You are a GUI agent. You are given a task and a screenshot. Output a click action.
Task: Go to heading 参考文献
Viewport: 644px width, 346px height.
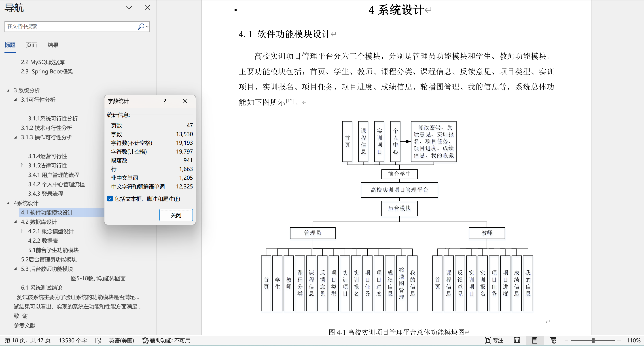click(25, 325)
